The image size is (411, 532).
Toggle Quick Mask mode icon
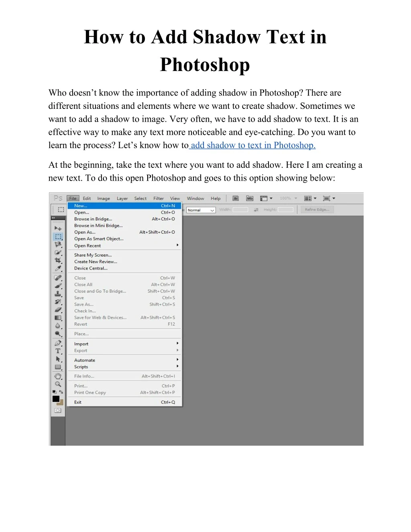point(58,410)
